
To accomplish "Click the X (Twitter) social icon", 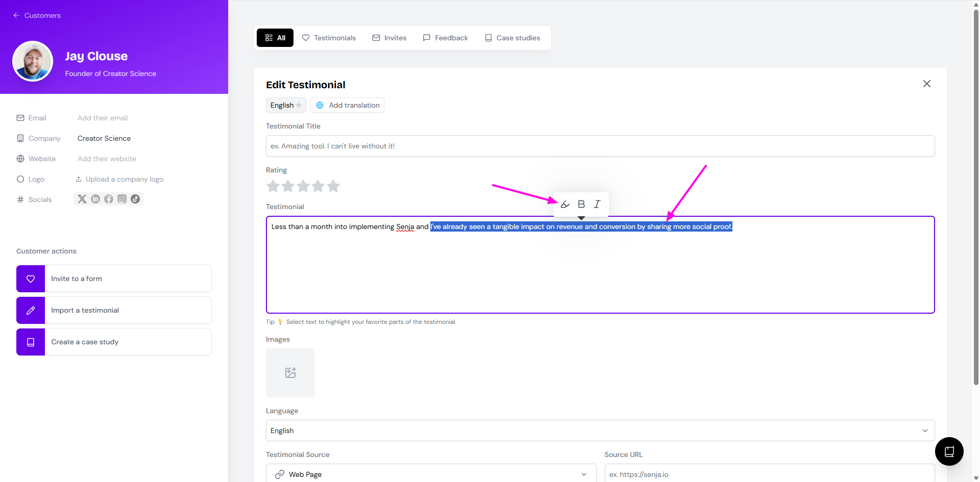I will tap(82, 199).
